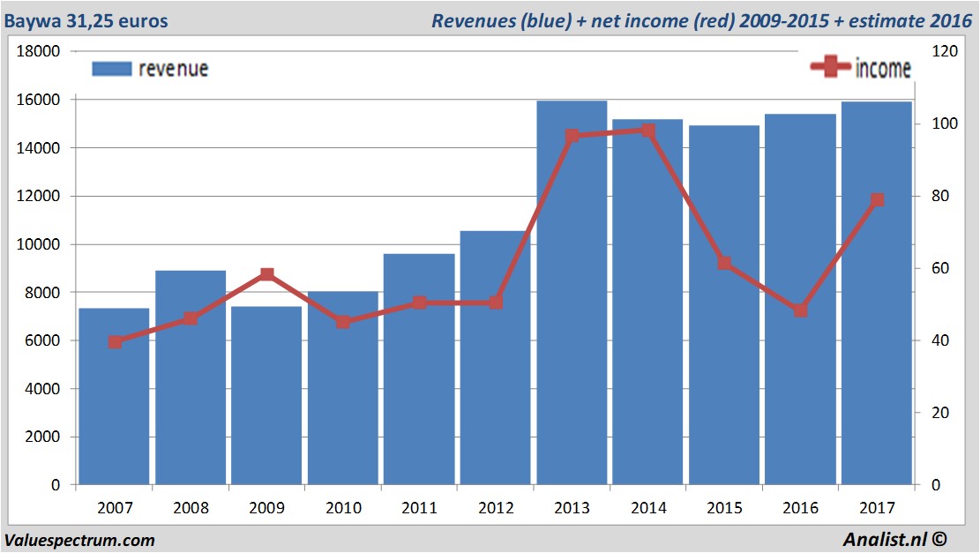Click the 2007 year axis label
Viewport: 980px width, 553px height.
pos(115,508)
